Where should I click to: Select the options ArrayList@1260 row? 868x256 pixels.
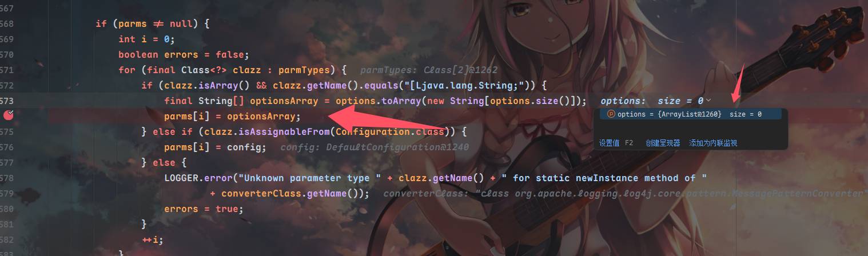pyautogui.click(x=690, y=114)
